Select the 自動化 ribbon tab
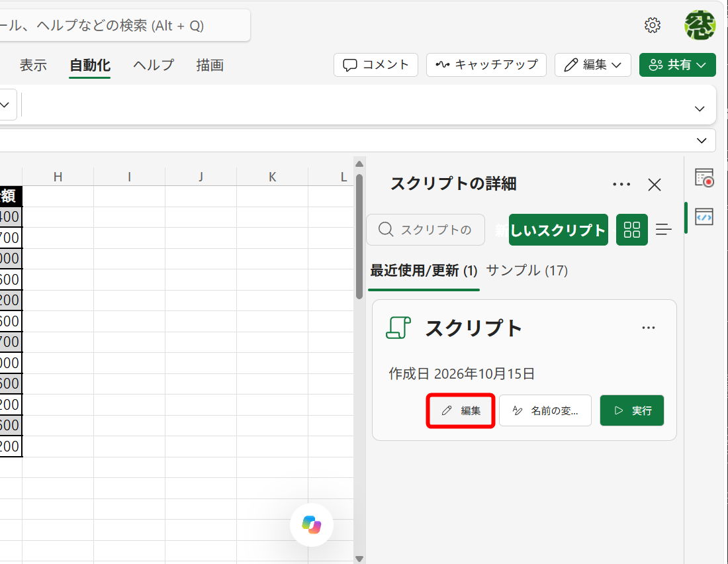 (89, 65)
